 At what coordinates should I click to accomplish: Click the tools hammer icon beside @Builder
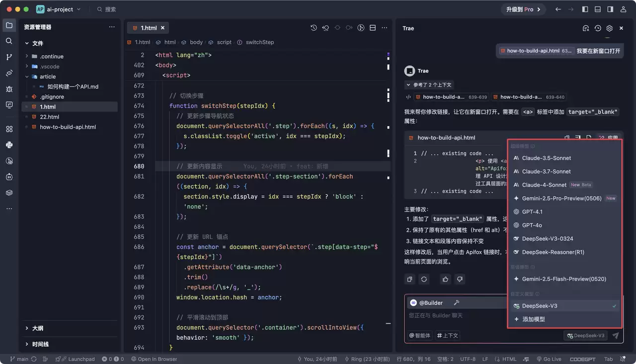[x=456, y=303]
